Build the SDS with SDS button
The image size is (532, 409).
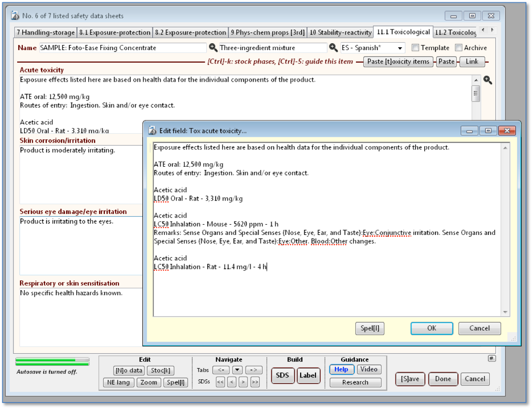tap(282, 376)
